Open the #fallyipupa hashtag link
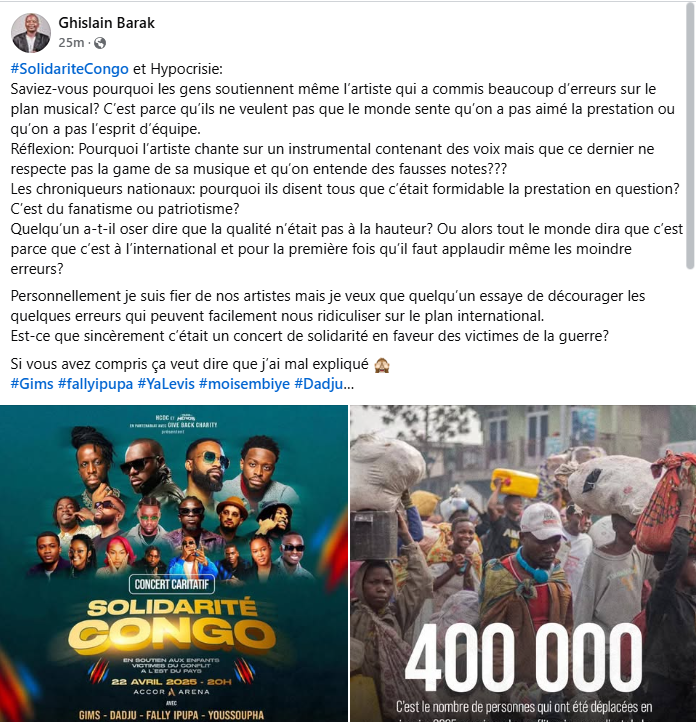The image size is (696, 722). pyautogui.click(x=95, y=384)
